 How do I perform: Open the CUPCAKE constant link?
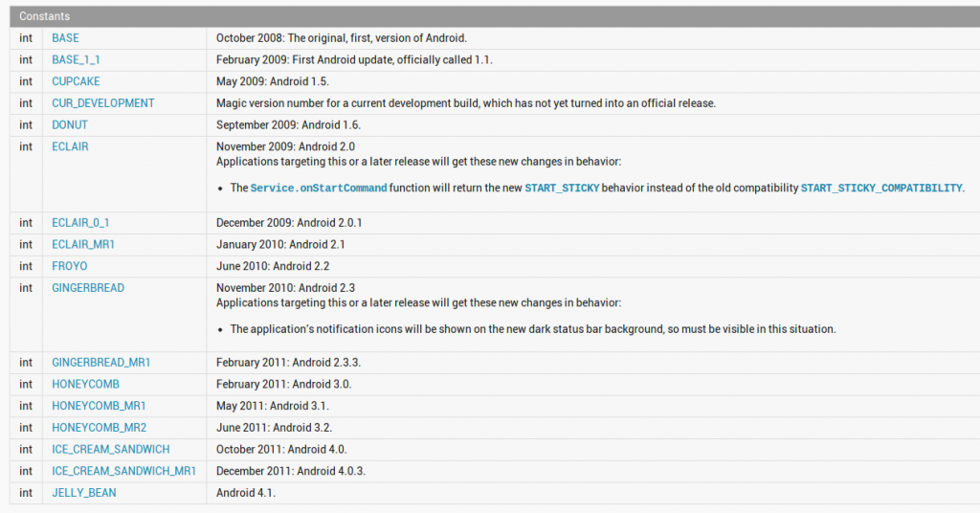(x=76, y=81)
